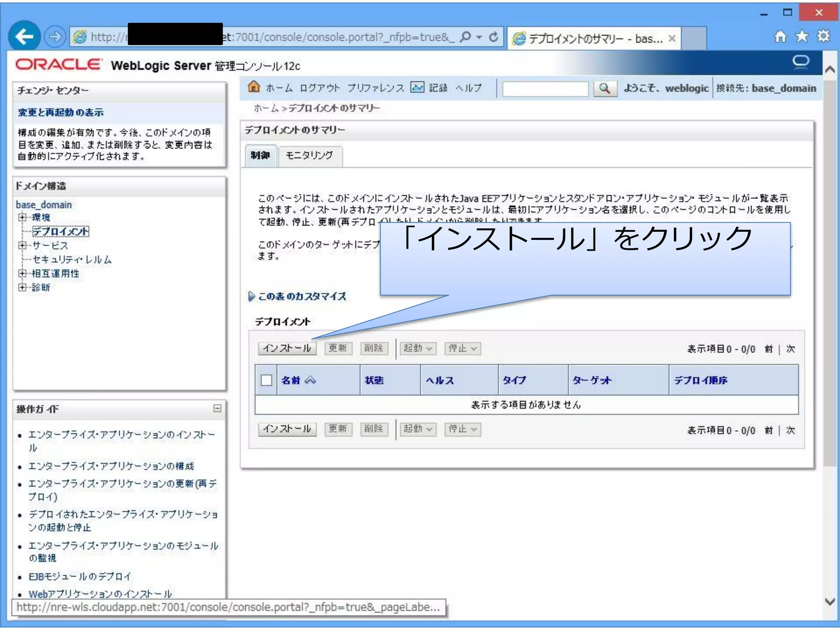This screenshot has height=630, width=840.
Task: Click ホーム in the top menu
Action: click(x=279, y=88)
